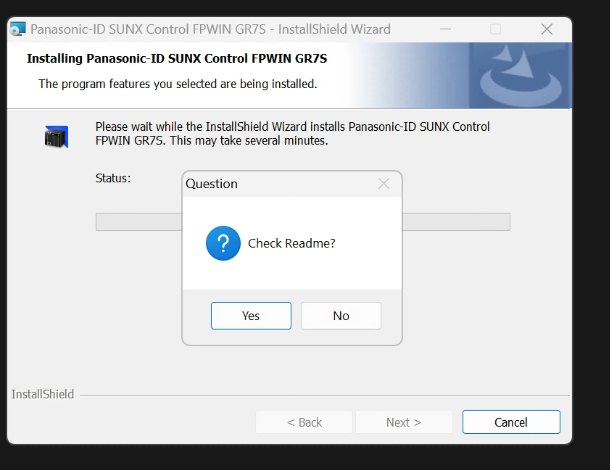Screen dimensions: 610x470
Task: Minimize the InstallShield Wizard window
Action: coord(445,29)
